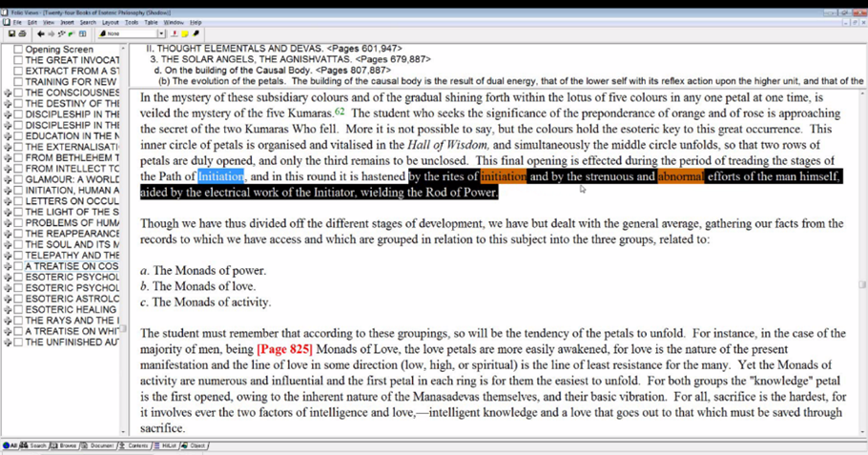Open the File menu

pos(17,23)
